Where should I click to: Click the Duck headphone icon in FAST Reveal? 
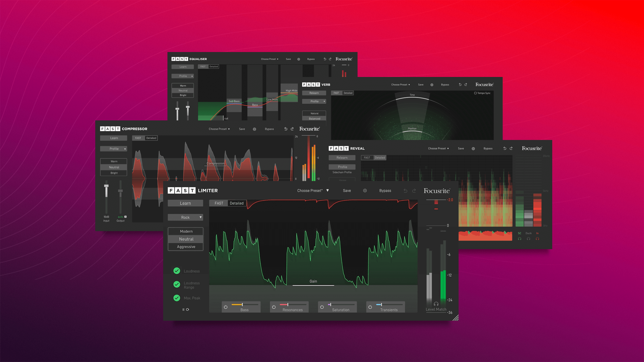pos(528,239)
